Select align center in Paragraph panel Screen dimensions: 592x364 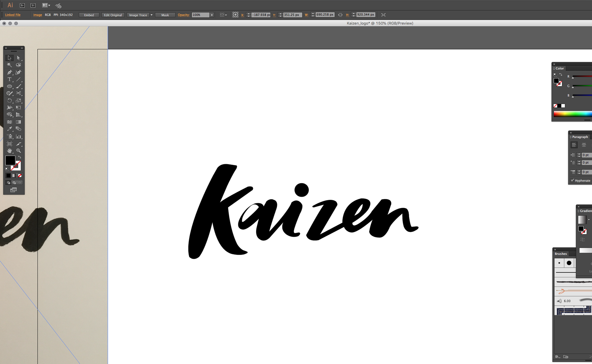[x=584, y=145]
